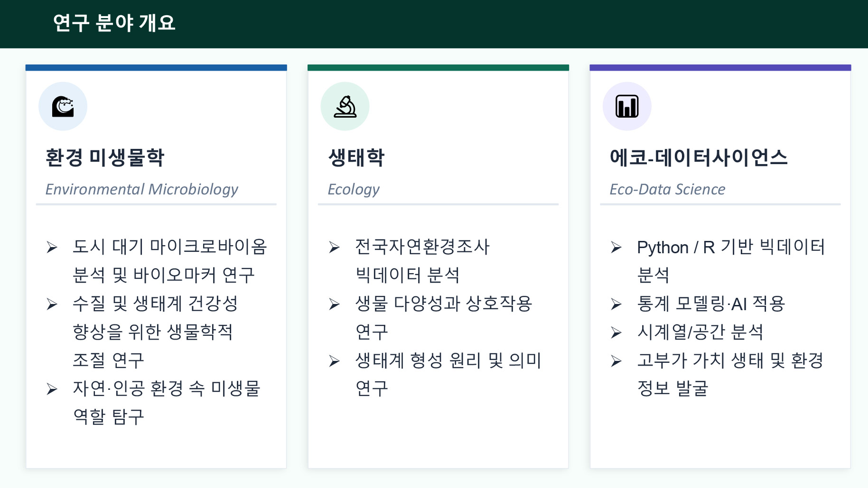Click the line 역할 탐구

click(108, 417)
